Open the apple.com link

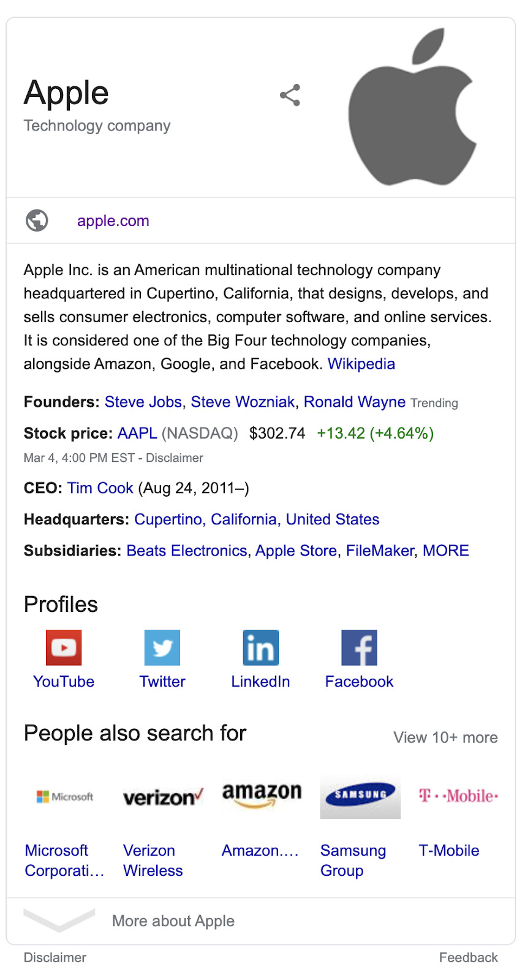(113, 221)
